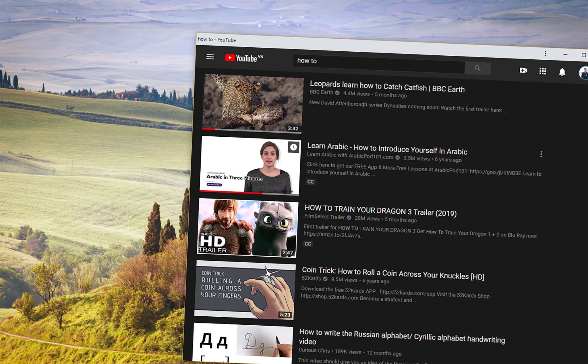This screenshot has height=364, width=588.
Task: Open the Arabic in Three Minutes thumbnail
Action: (x=250, y=166)
